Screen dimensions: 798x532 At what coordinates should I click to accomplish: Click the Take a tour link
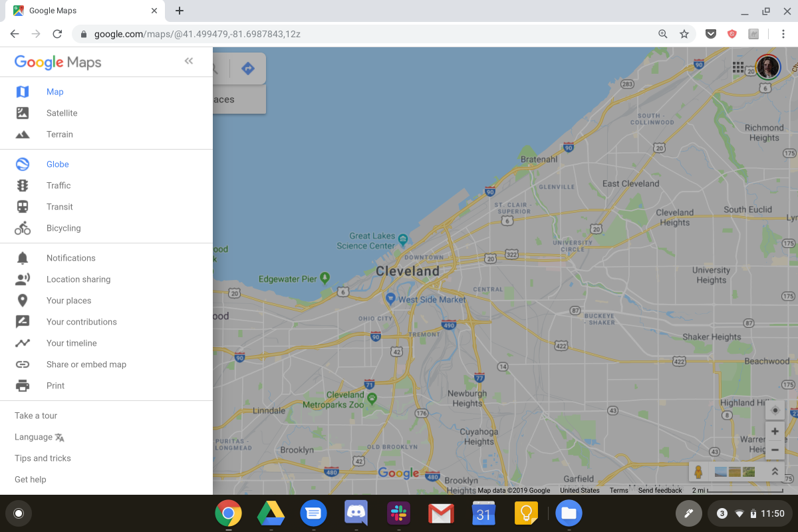coord(36,416)
